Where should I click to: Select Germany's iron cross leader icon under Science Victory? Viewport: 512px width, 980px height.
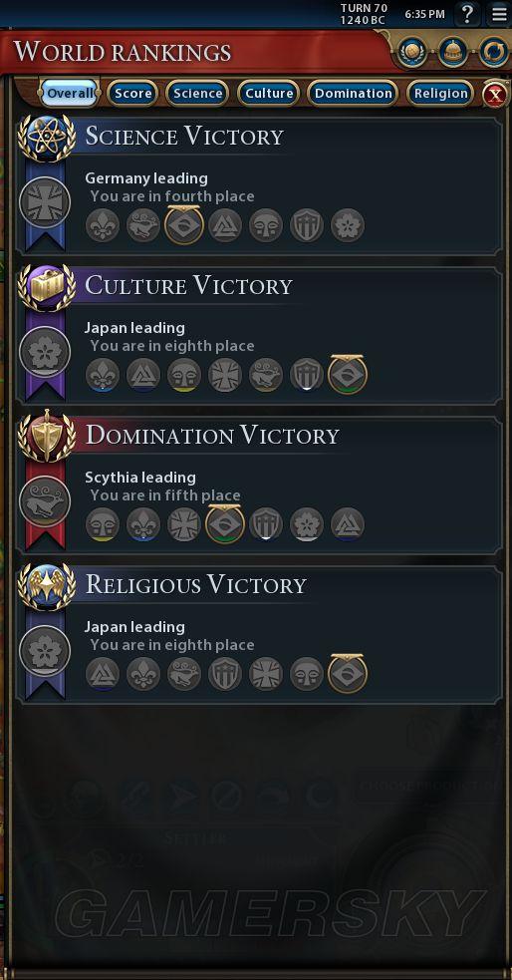45,202
